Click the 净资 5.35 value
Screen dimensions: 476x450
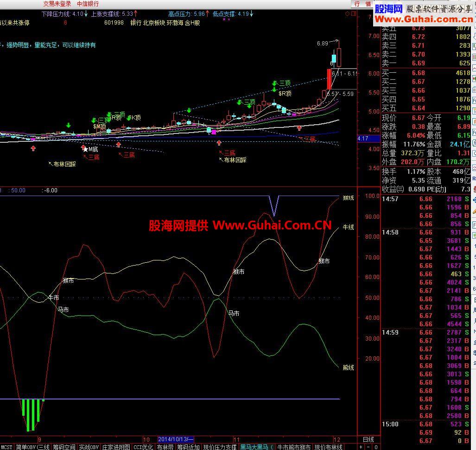coord(419,181)
